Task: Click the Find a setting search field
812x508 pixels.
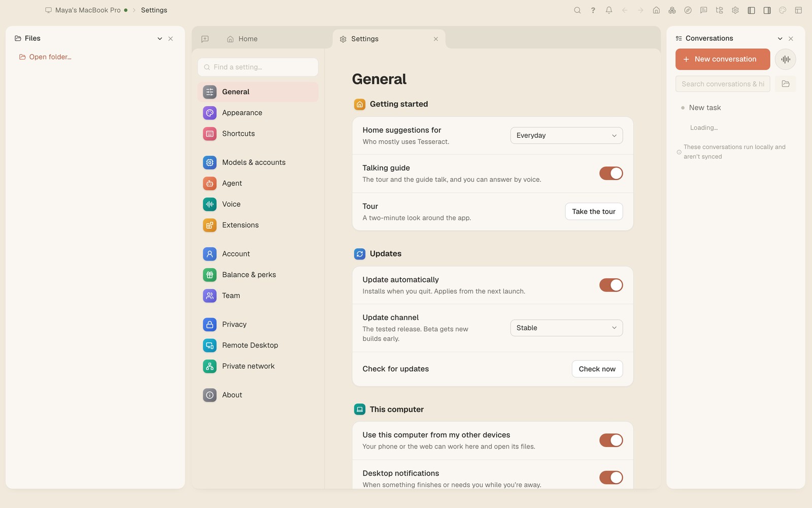Action: pyautogui.click(x=258, y=67)
